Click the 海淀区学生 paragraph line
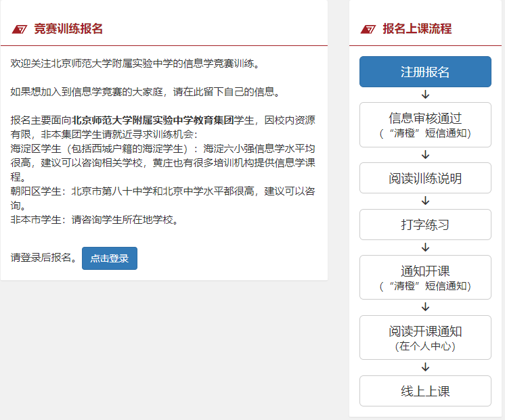The image size is (505, 420). (162, 162)
